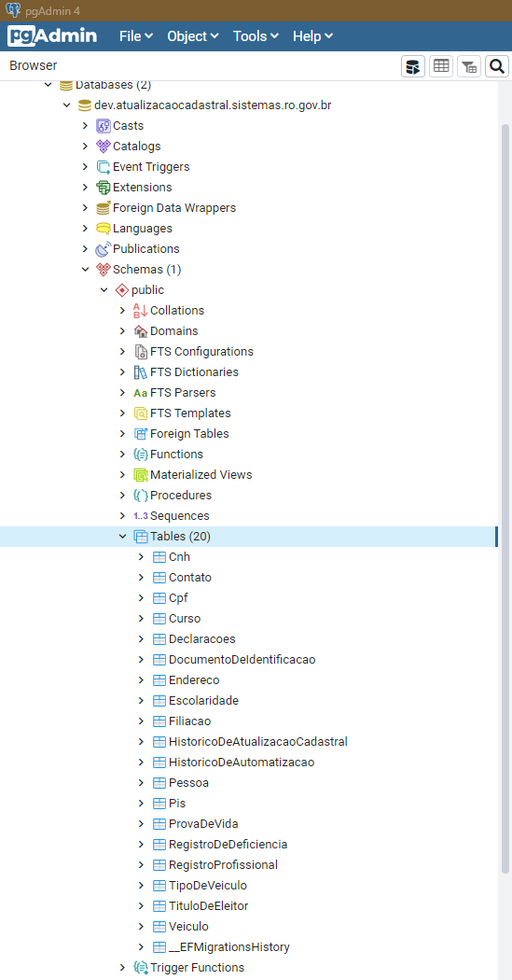
Task: Click the FTS Parsers icon
Action: click(141, 393)
